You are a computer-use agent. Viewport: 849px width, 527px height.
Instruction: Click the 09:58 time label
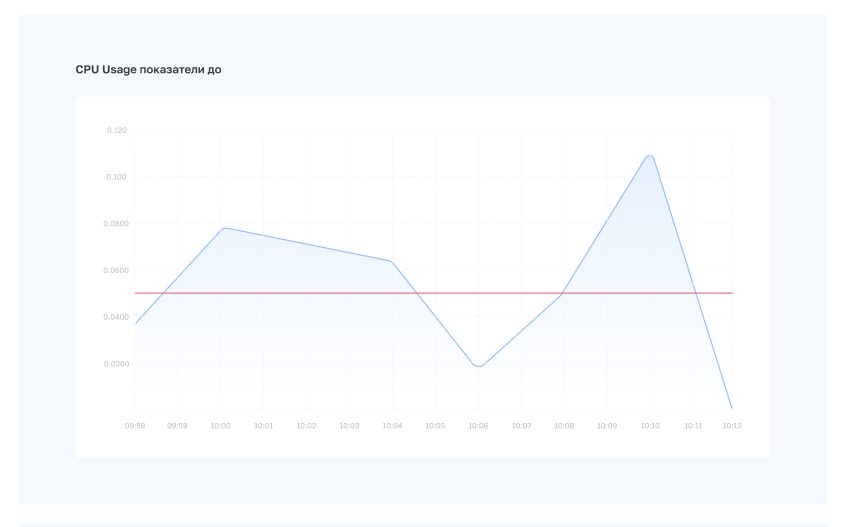135,426
